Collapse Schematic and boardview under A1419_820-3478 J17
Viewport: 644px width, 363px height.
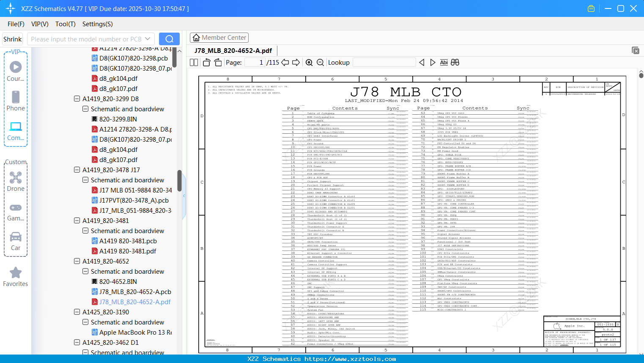pyautogui.click(x=85, y=180)
